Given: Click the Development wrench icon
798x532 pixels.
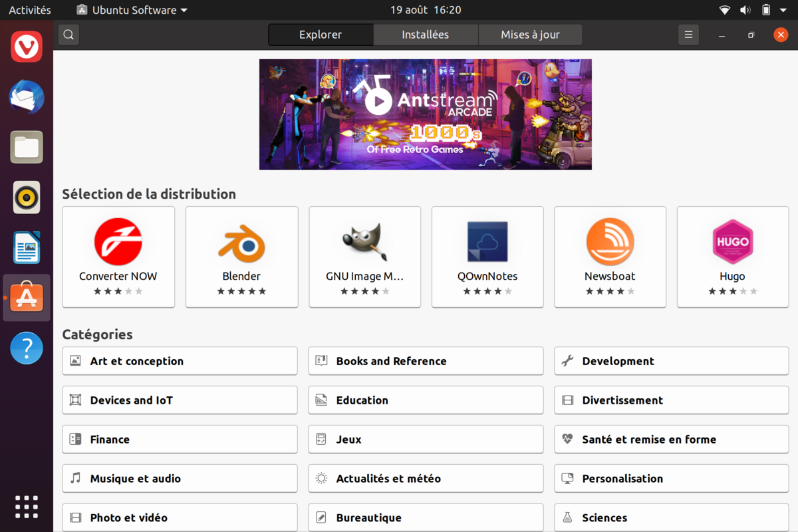Looking at the screenshot, I should coord(567,361).
